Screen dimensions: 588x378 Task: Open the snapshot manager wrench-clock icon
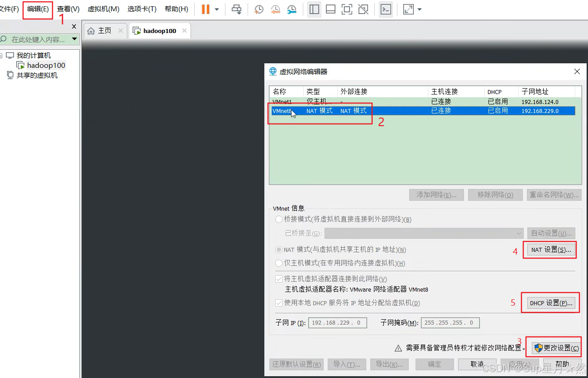[292, 9]
